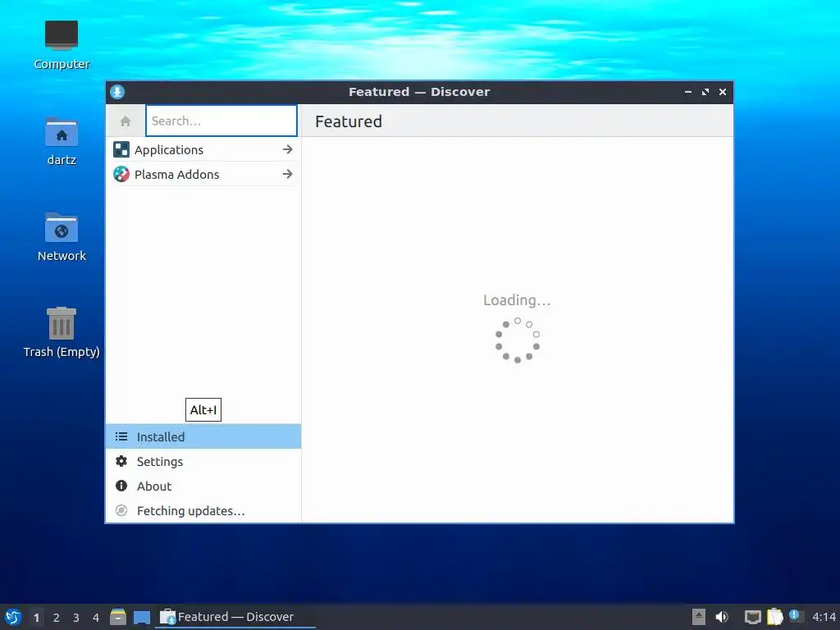The image size is (840, 630).
Task: Close the Discover window
Action: pyautogui.click(x=723, y=92)
